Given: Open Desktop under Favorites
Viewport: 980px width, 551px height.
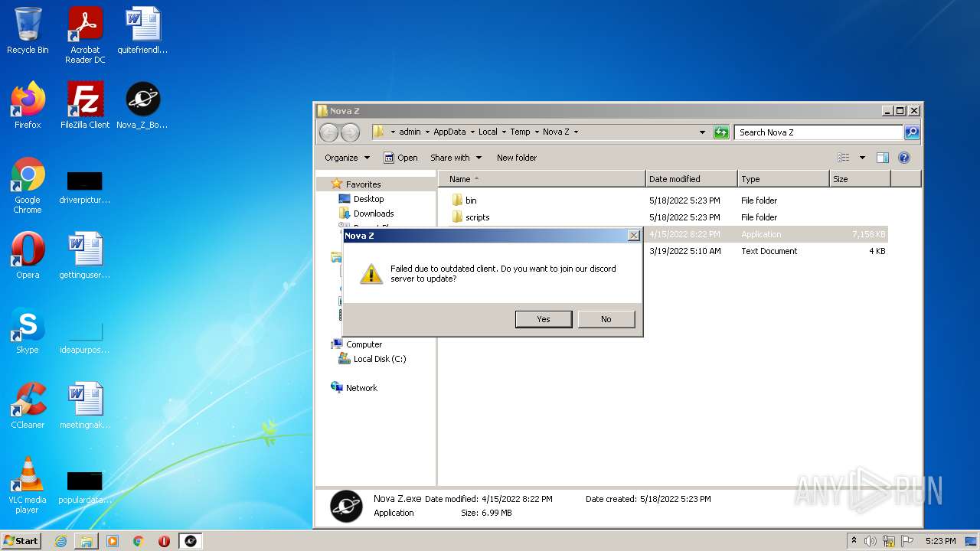Looking at the screenshot, I should pos(368,199).
